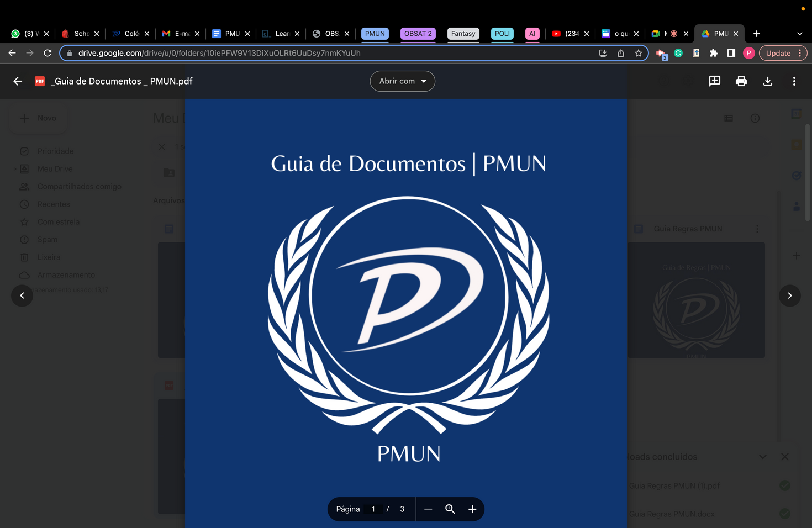Open the profile avatar P
This screenshot has width=812, height=528.
pyautogui.click(x=749, y=53)
